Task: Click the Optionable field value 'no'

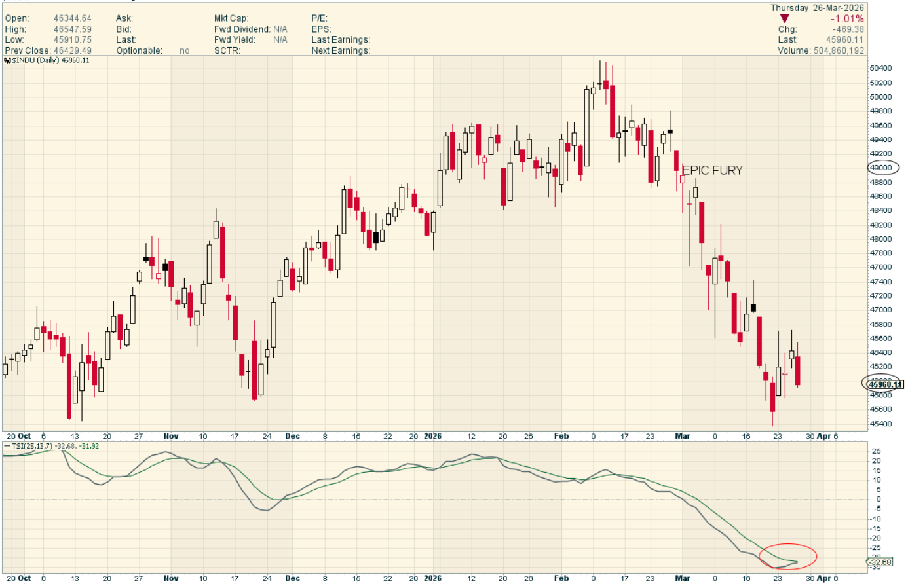Action: (184, 50)
